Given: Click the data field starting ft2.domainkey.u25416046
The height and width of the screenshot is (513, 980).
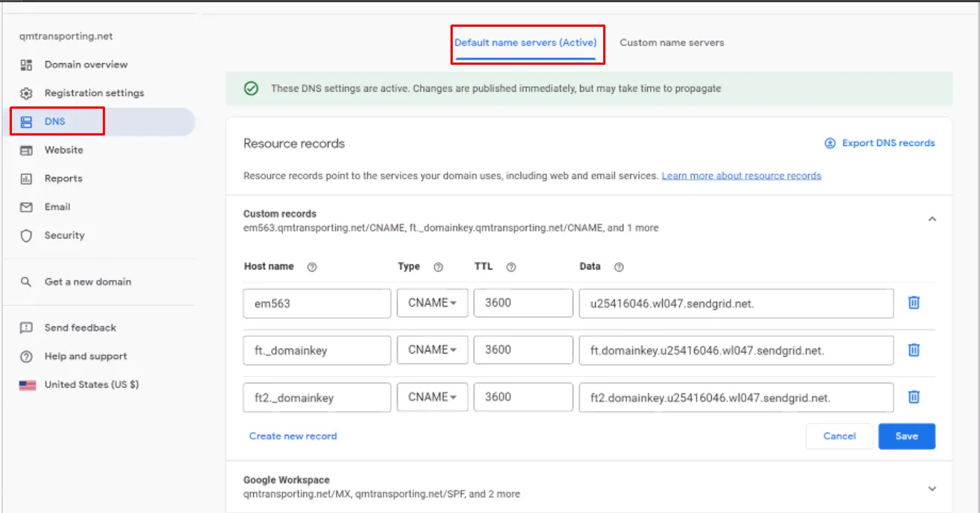Looking at the screenshot, I should 736,398.
